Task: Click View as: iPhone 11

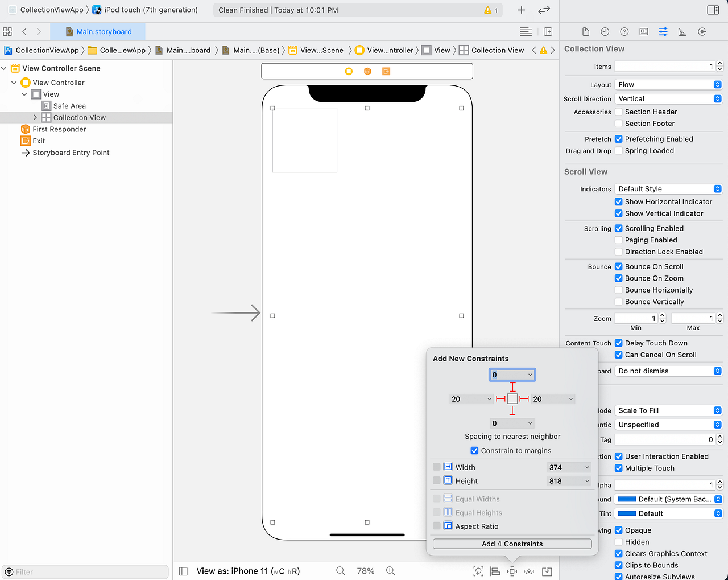Action: click(x=249, y=571)
